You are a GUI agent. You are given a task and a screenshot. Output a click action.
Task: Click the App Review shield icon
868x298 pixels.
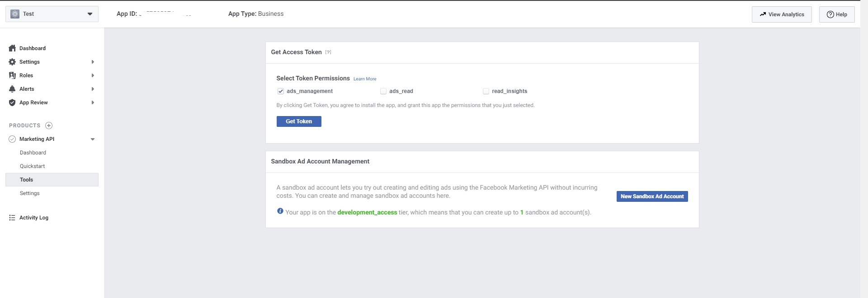coord(12,102)
